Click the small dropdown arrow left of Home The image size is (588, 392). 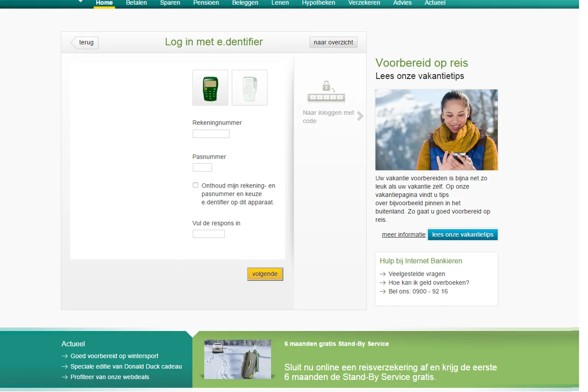(80, 2)
